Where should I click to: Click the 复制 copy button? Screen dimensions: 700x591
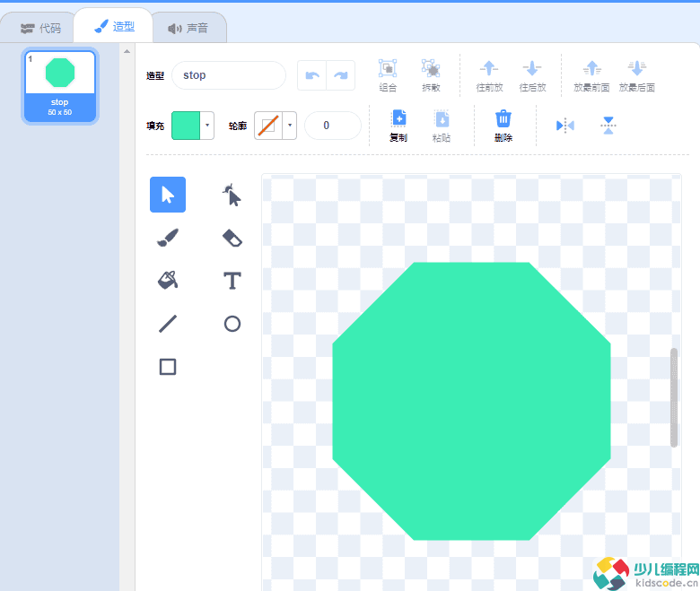(398, 126)
